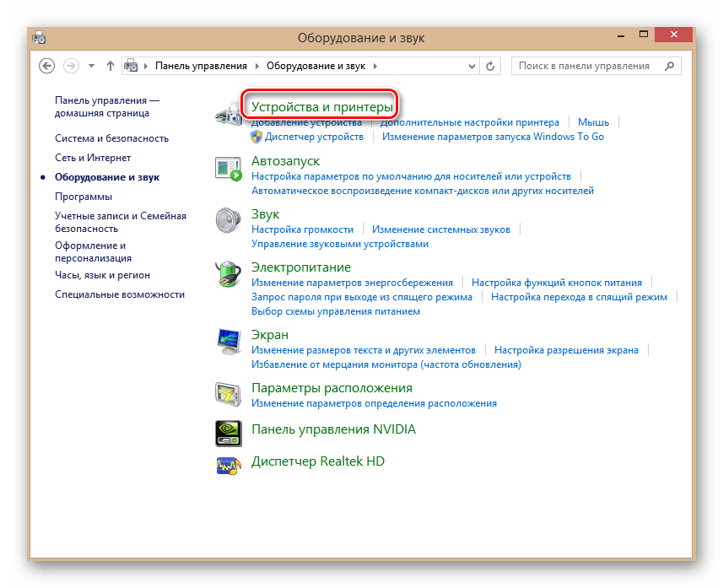Expand the recent pages history arrow
The image size is (723, 588).
point(91,65)
